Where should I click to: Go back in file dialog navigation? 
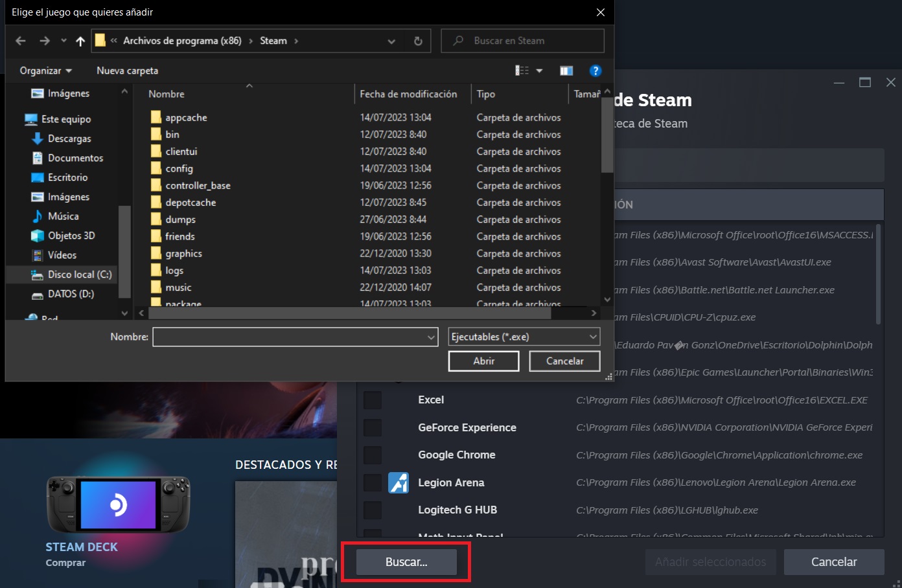coord(21,41)
